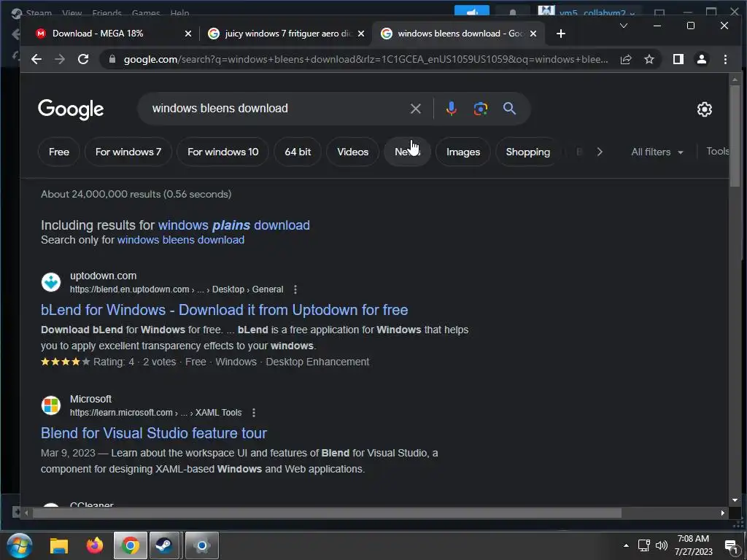Open Action Center notifications icon
Image resolution: width=747 pixels, height=560 pixels.
pyautogui.click(x=731, y=546)
